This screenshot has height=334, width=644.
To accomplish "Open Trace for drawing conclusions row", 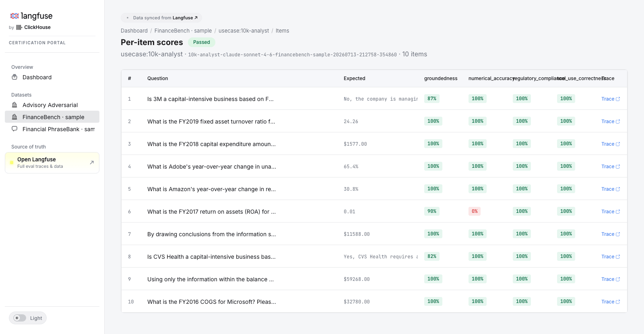I will point(611,234).
